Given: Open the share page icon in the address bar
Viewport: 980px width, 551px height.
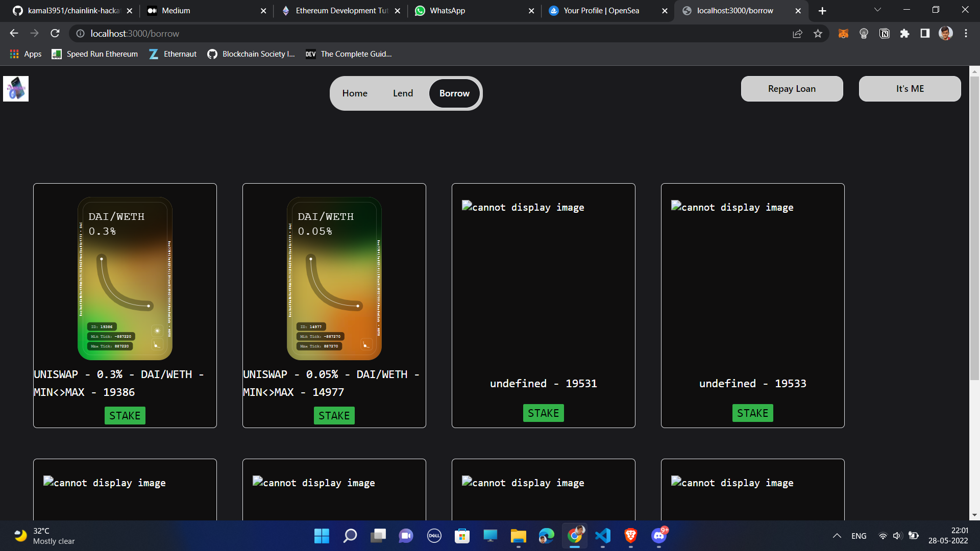Looking at the screenshot, I should (797, 34).
